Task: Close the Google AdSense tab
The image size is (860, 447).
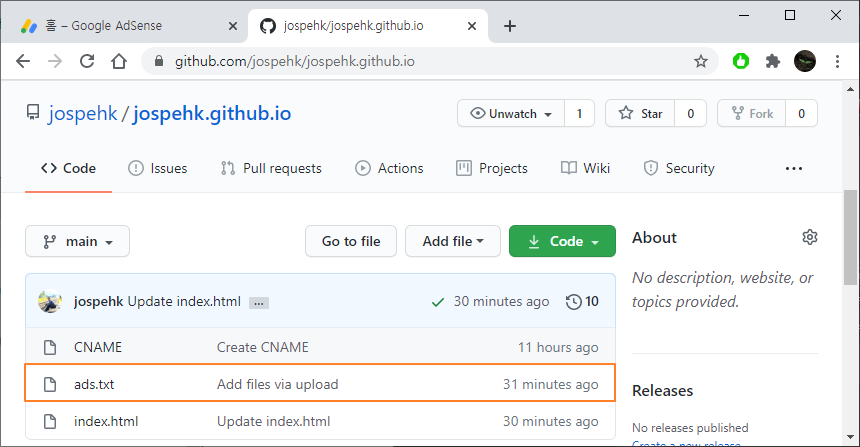Action: 233,26
